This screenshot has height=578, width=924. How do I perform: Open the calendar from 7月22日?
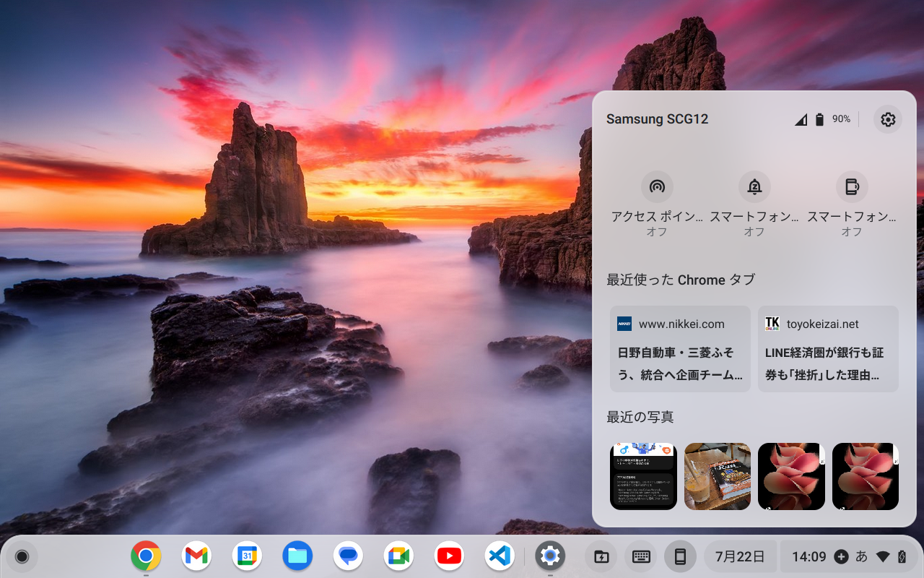click(740, 556)
